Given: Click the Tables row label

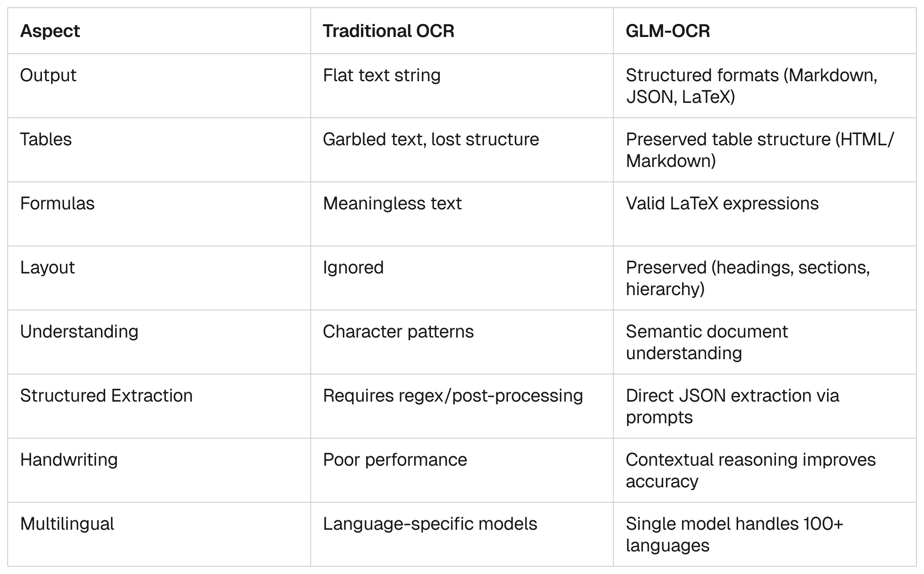Looking at the screenshot, I should point(46,139).
